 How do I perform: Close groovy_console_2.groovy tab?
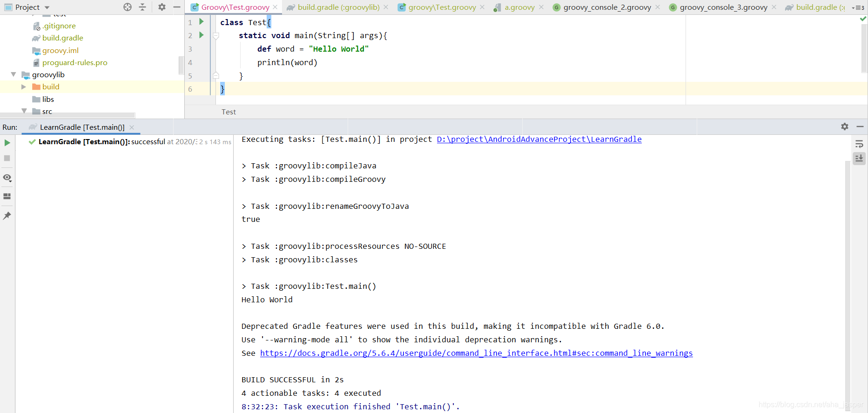[x=658, y=7]
